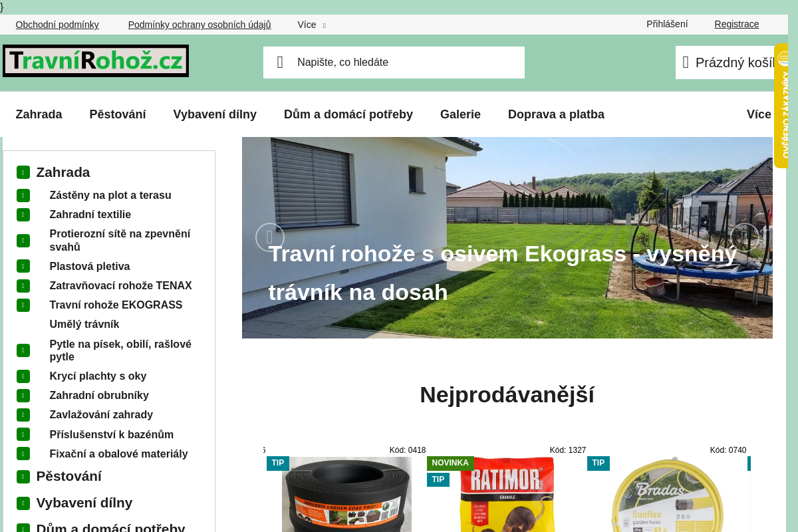Open Více dropdown in top bar
Screen dimensions: 798x532
[x=311, y=25]
